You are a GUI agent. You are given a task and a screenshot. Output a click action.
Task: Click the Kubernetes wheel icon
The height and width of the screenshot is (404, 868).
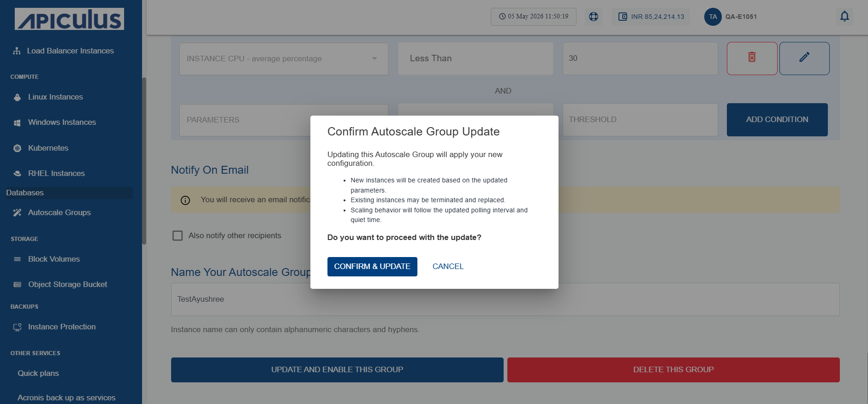click(17, 148)
